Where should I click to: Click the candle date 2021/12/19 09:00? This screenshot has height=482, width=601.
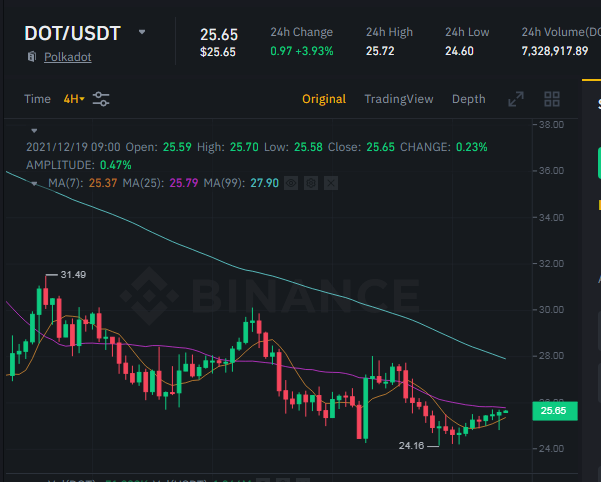pyautogui.click(x=73, y=147)
